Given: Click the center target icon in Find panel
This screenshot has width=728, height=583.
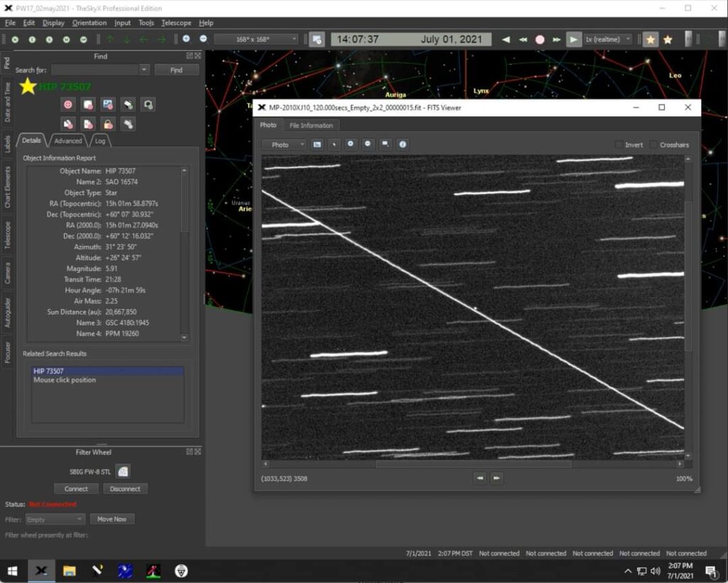Looking at the screenshot, I should click(x=68, y=105).
